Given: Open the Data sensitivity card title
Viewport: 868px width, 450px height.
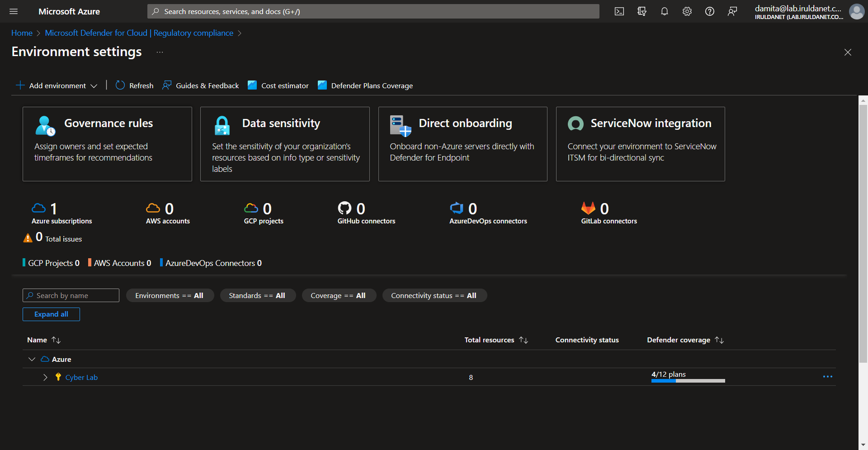Looking at the screenshot, I should 281,123.
